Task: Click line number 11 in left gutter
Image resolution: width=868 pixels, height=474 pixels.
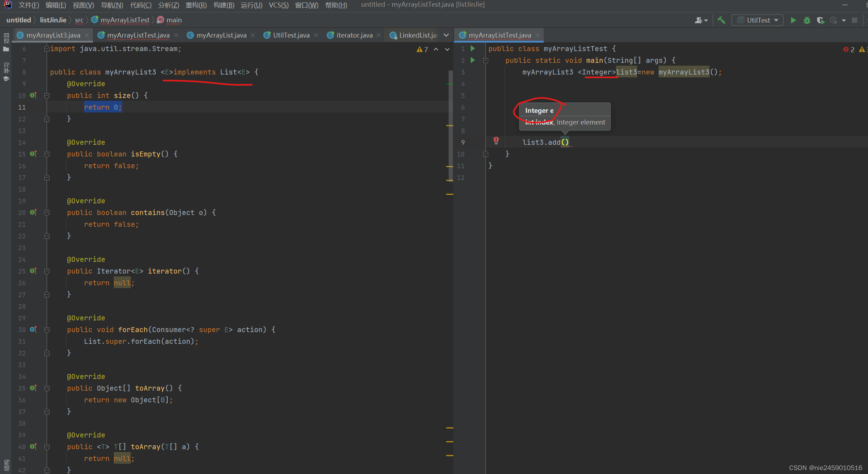Action: point(22,107)
